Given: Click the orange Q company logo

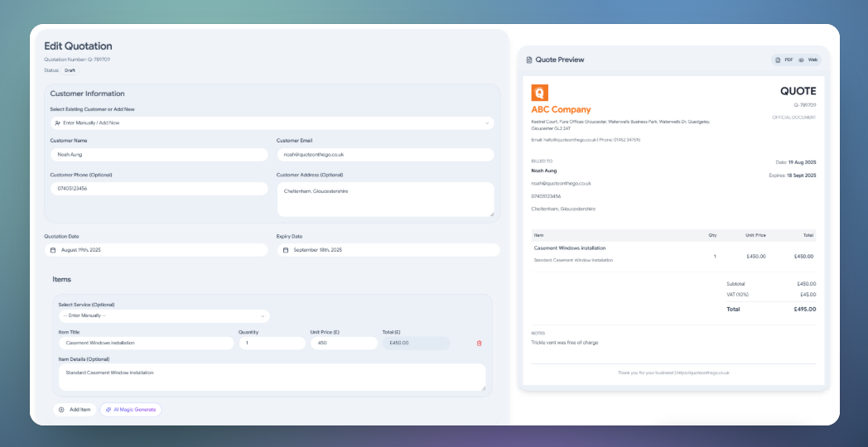Looking at the screenshot, I should tap(540, 93).
